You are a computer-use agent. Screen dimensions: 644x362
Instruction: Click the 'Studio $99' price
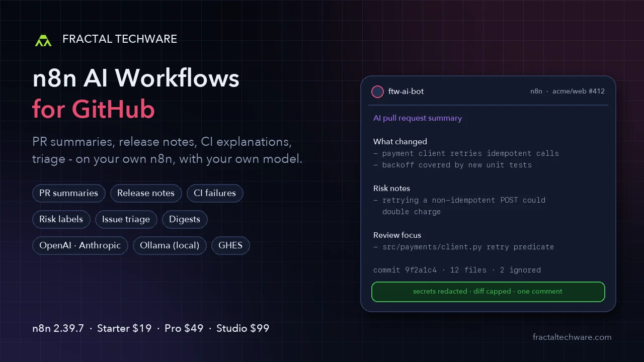243,328
